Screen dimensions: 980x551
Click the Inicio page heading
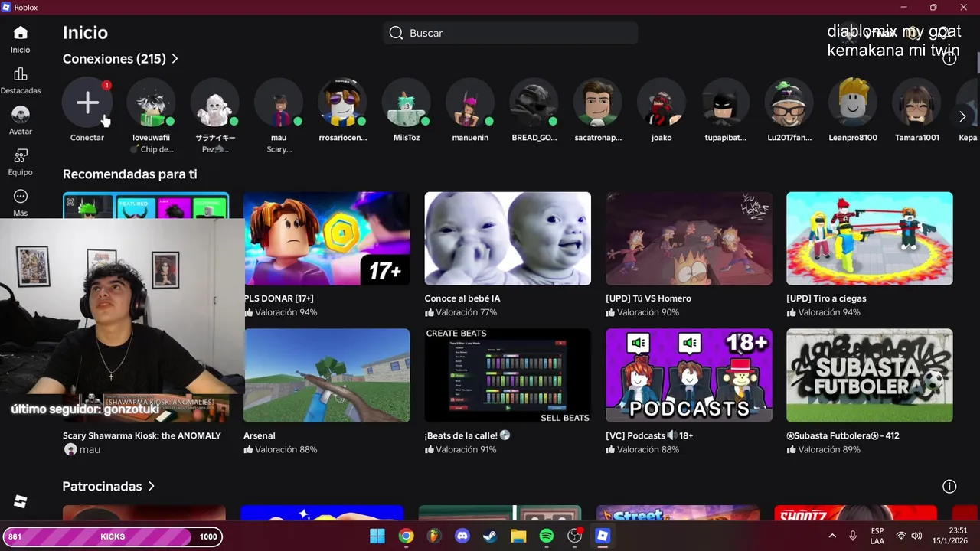85,33
